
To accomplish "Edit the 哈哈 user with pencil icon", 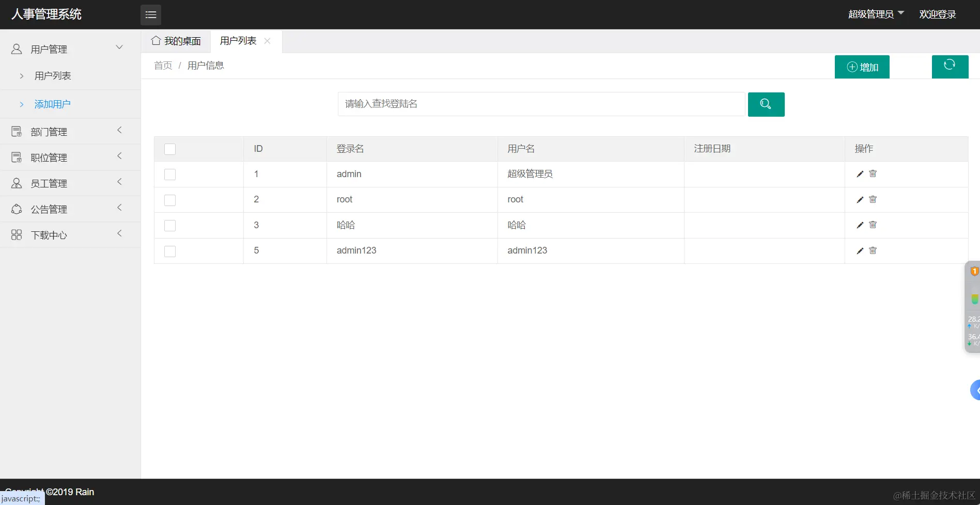I will 860,225.
